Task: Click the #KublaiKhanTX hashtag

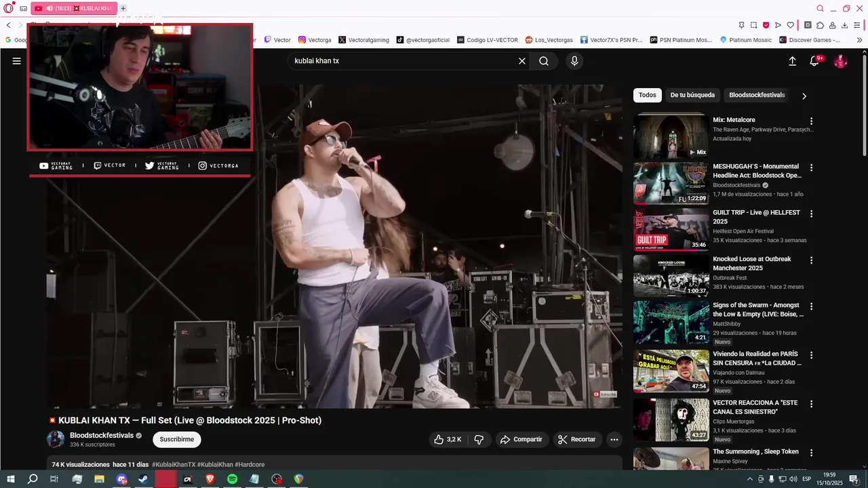Action: (x=174, y=464)
